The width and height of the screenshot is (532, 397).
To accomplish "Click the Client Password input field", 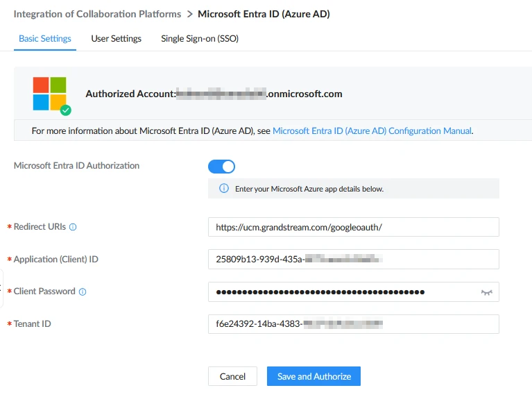I will [x=354, y=292].
